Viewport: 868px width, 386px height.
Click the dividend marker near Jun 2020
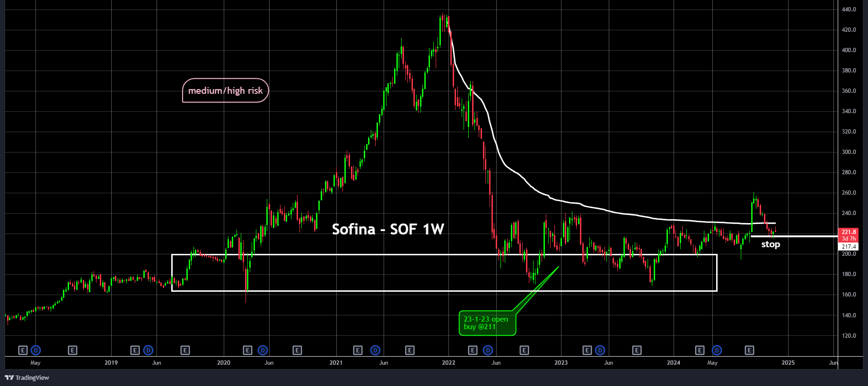pos(263,350)
